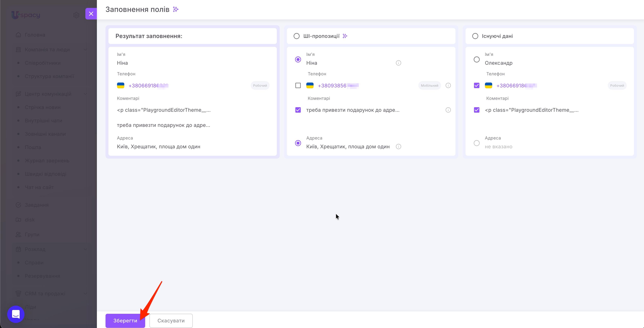644x328 pixels.
Task: Collapse the CRM та продажі section
Action: pos(85,293)
